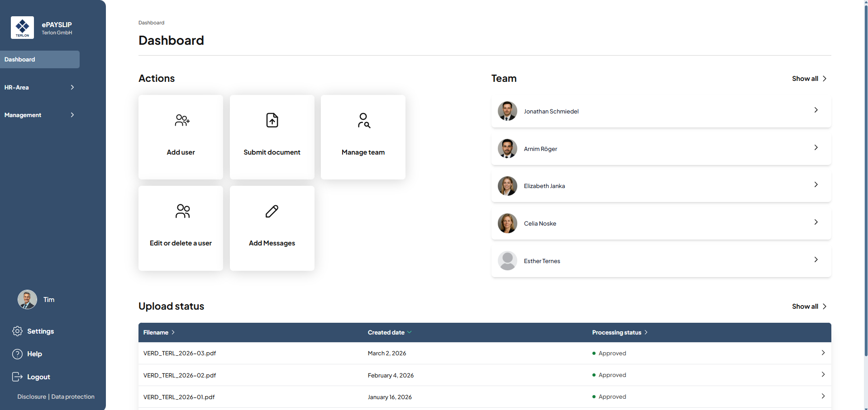Image resolution: width=868 pixels, height=410 pixels.
Task: Select Dashboard in the sidebar
Action: (40, 59)
